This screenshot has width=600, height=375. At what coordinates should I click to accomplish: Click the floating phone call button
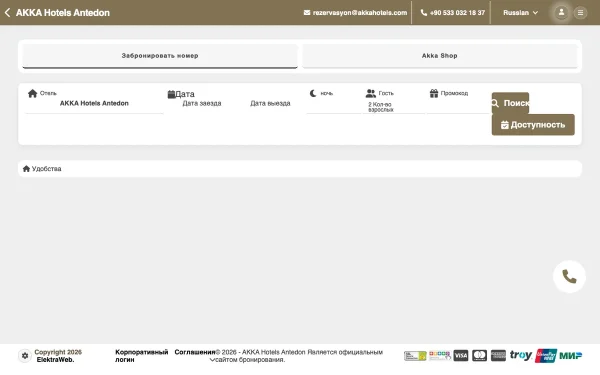click(569, 277)
